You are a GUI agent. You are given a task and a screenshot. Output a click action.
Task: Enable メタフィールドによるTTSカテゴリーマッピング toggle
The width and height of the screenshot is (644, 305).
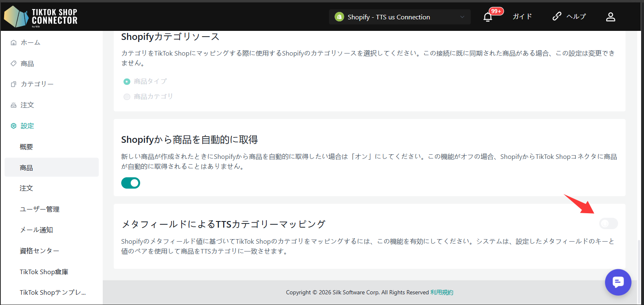coord(608,224)
